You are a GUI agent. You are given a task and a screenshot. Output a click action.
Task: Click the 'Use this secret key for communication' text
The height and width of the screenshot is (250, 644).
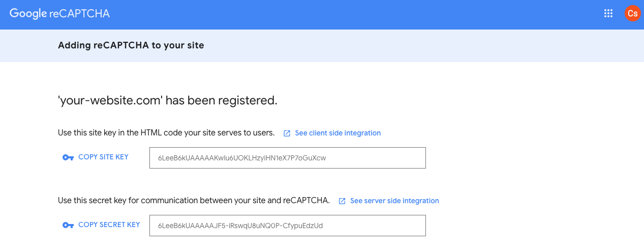(194, 201)
